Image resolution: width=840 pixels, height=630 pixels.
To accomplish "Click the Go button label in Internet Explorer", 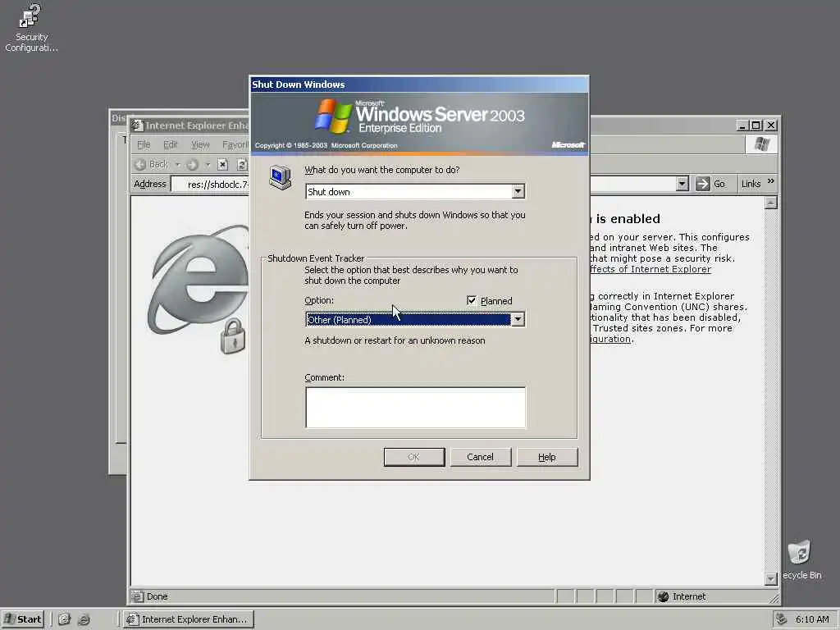I will click(719, 184).
